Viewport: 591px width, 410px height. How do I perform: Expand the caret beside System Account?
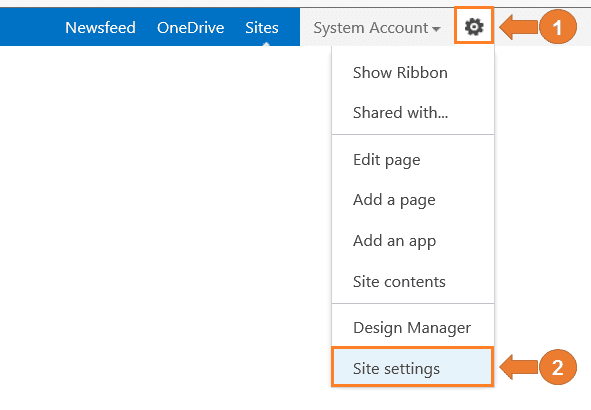tap(436, 29)
